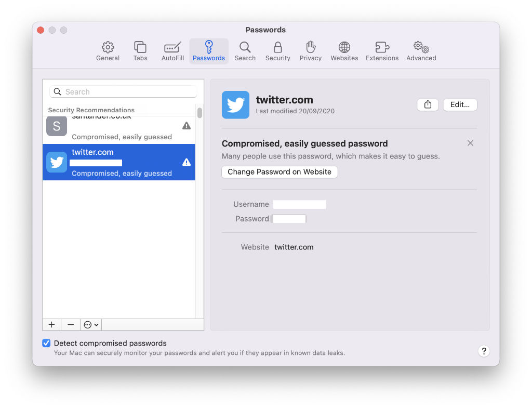
Task: Open the Search preferences pane
Action: [245, 51]
